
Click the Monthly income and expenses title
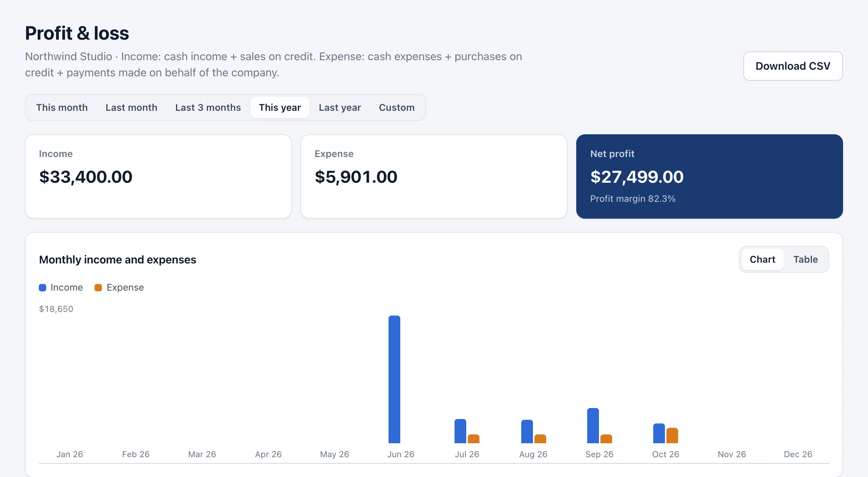[x=118, y=260]
